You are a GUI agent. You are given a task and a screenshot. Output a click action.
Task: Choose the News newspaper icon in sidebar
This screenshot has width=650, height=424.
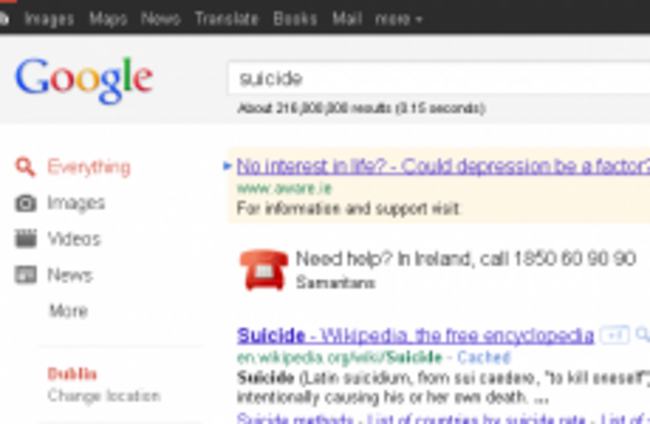click(26, 275)
